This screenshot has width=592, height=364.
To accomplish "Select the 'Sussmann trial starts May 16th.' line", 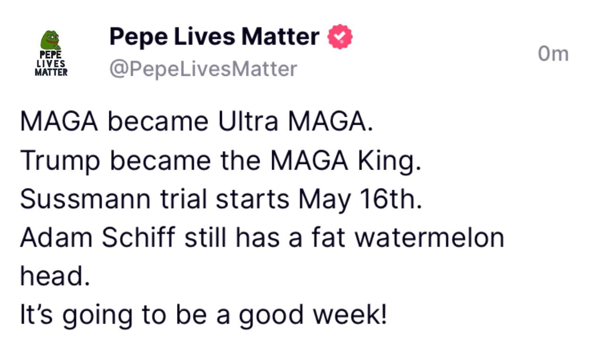I will coord(220,199).
